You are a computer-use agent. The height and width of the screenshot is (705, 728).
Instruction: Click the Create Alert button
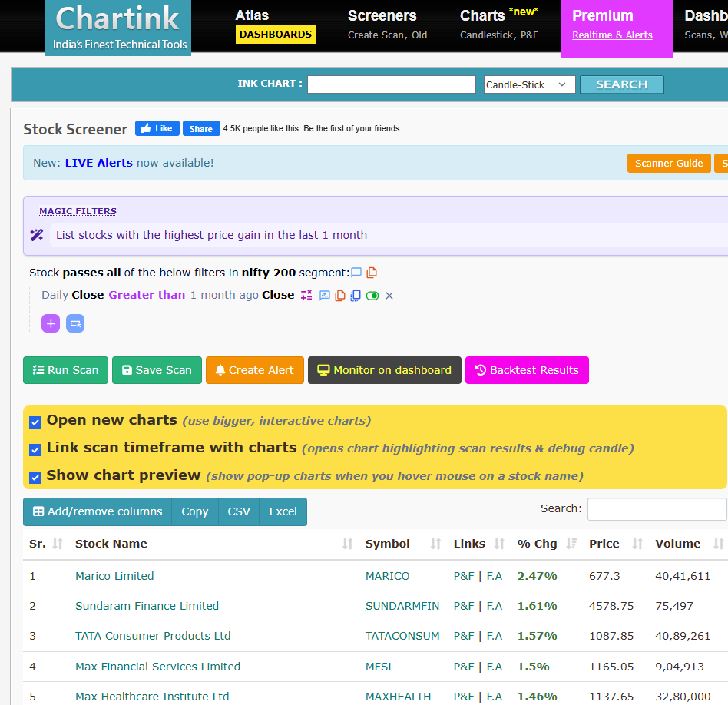pos(255,370)
